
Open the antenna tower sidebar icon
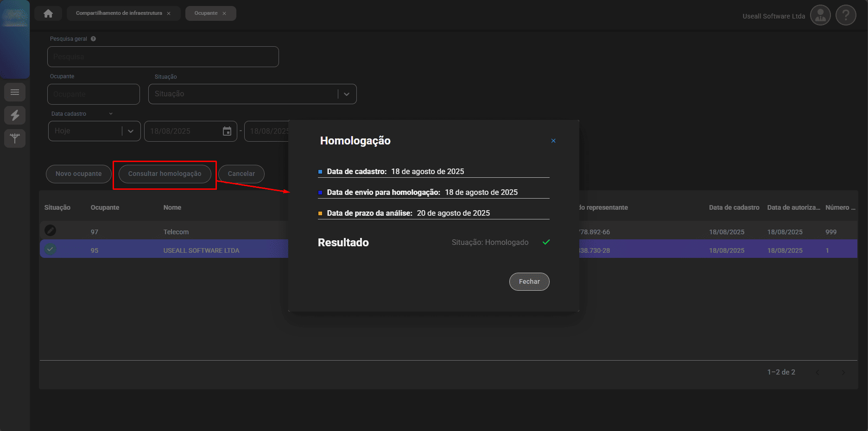pyautogui.click(x=15, y=138)
